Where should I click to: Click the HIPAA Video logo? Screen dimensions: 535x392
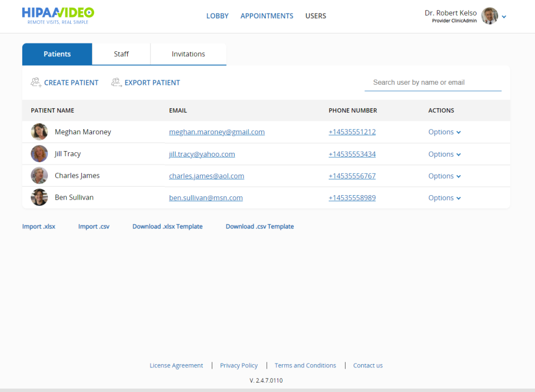point(58,16)
